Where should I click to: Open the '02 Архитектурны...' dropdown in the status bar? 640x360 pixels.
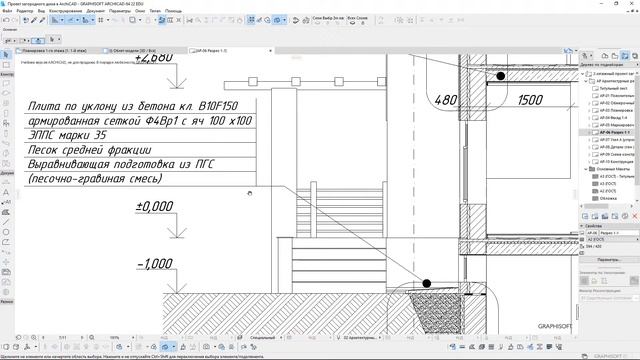tap(362, 338)
